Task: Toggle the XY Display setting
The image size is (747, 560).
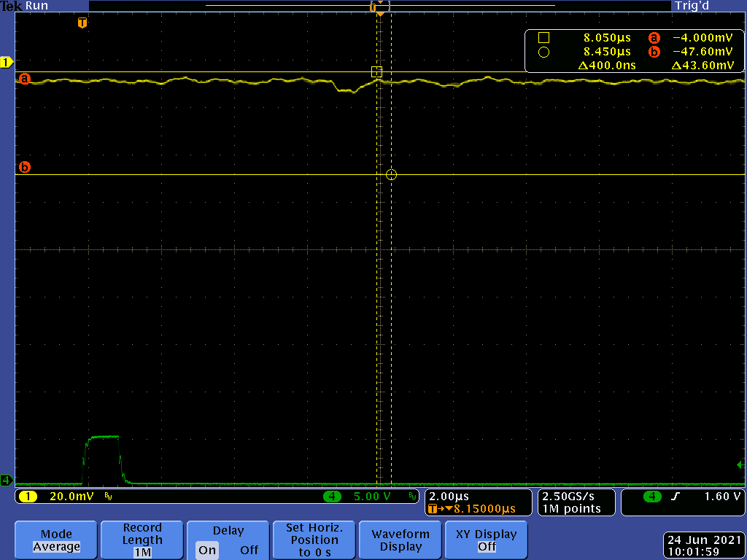Action: click(x=486, y=540)
